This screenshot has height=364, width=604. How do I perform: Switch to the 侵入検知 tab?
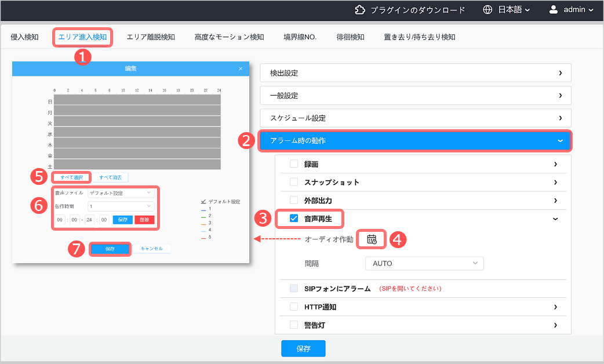(24, 37)
